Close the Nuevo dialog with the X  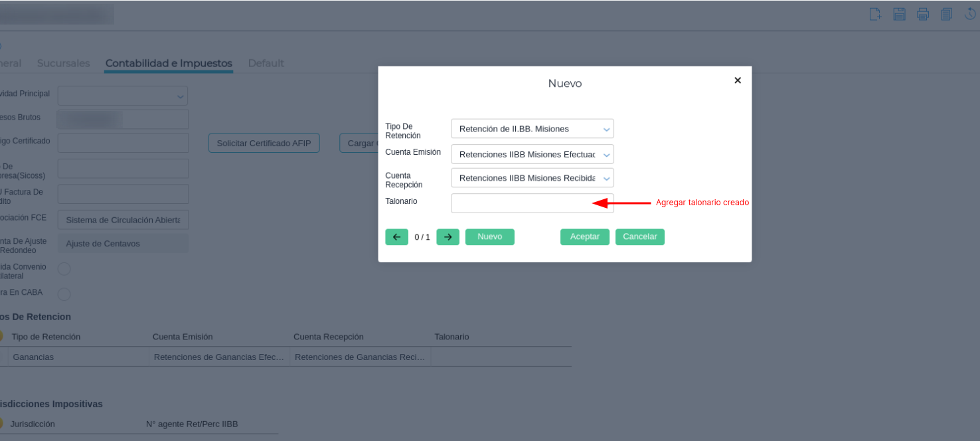click(x=738, y=80)
